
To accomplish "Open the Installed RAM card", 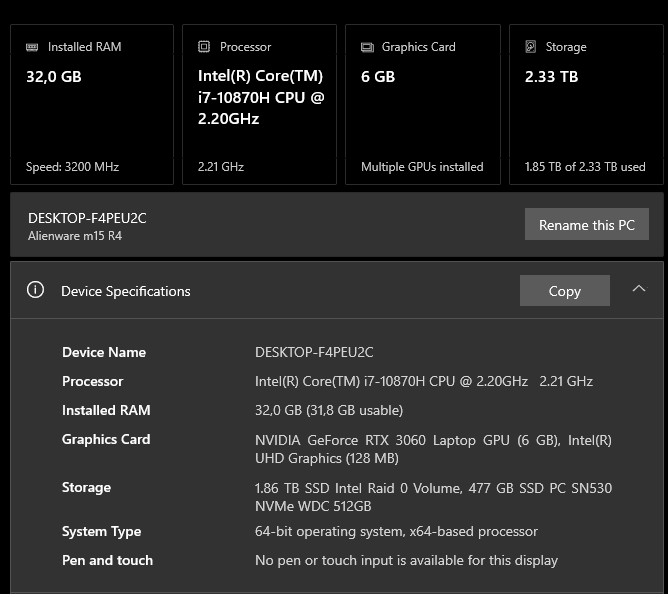I will (92, 105).
